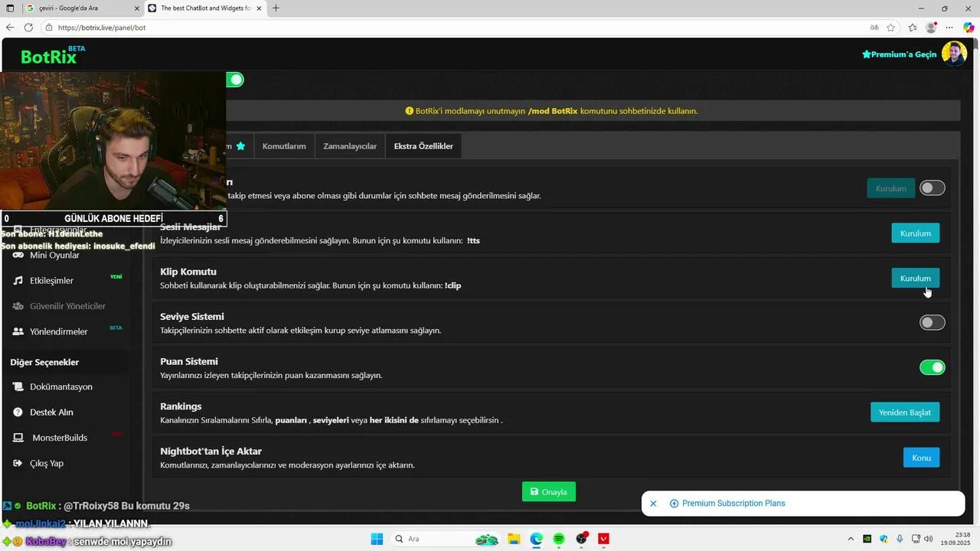The height and width of the screenshot is (551, 980).
Task: Open the Edge Favorites list icon
Action: tap(913, 28)
